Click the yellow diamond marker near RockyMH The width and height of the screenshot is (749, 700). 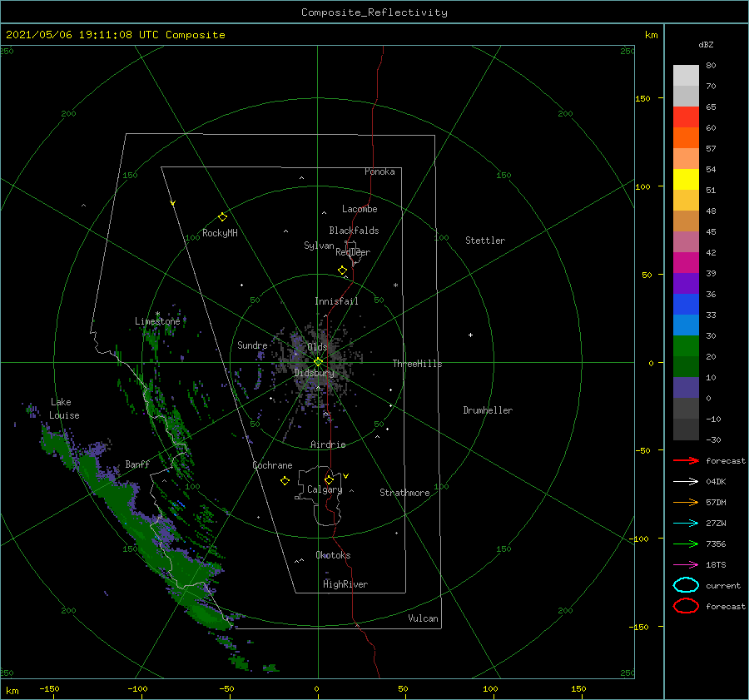222,217
